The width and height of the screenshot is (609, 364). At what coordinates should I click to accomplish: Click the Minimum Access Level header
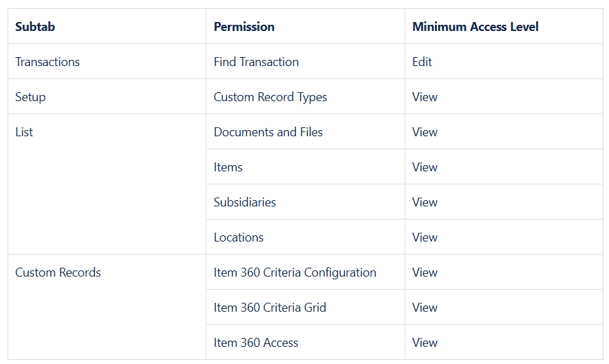tap(475, 27)
